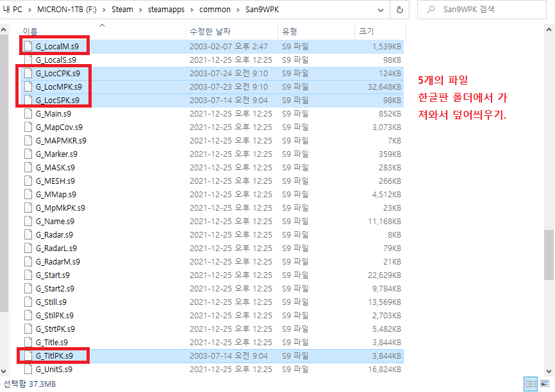
Task: Select the 32,648KB size cell
Action: 385,86
